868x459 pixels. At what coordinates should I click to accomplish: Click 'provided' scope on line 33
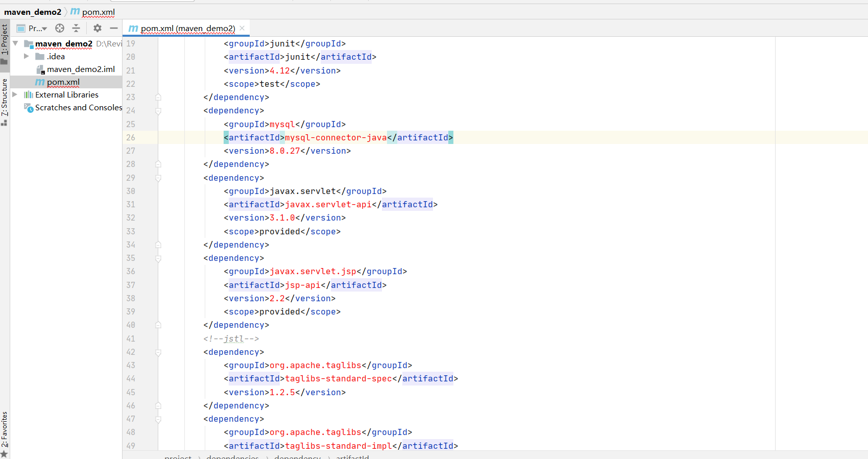(280, 231)
